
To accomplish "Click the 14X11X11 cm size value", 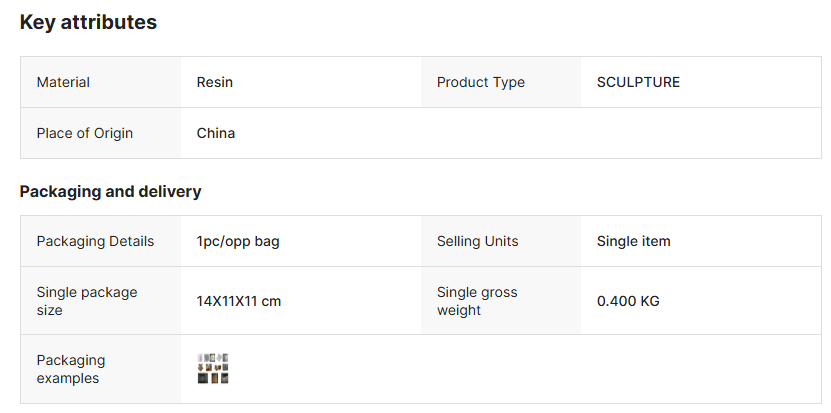I will pyautogui.click(x=238, y=301).
